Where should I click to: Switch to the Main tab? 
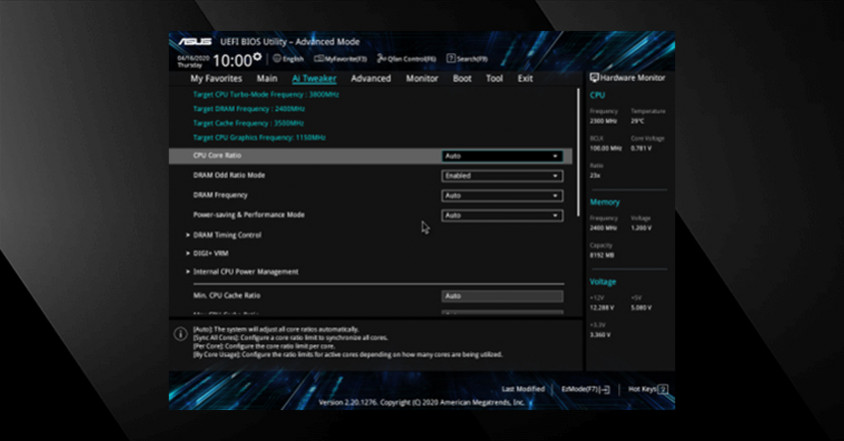click(267, 79)
